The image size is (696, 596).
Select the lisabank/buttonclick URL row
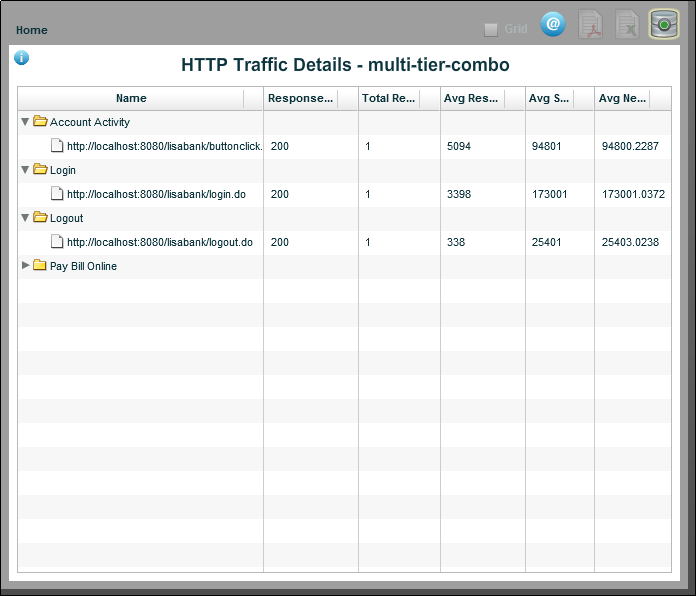coord(344,146)
